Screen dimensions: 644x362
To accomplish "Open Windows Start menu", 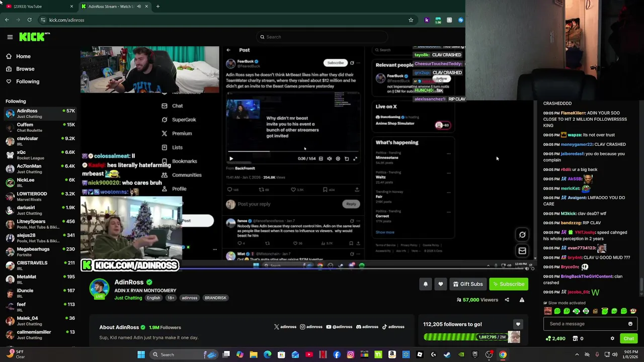I will (x=141, y=354).
